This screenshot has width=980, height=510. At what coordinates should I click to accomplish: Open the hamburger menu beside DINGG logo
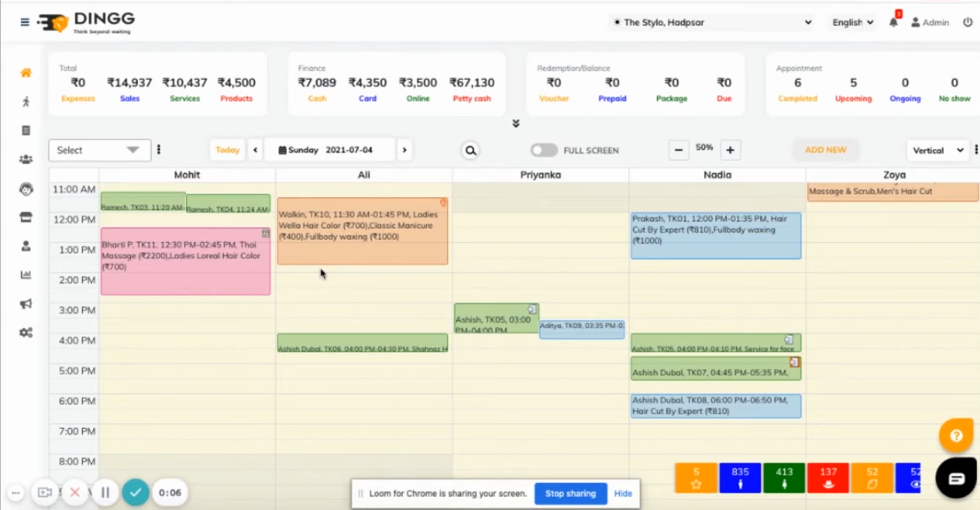tap(25, 22)
